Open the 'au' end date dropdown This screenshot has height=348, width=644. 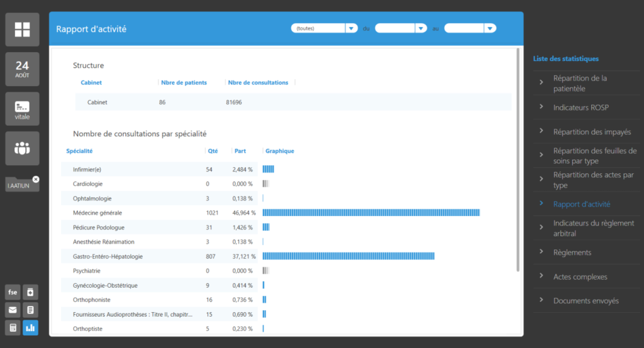tap(470, 28)
